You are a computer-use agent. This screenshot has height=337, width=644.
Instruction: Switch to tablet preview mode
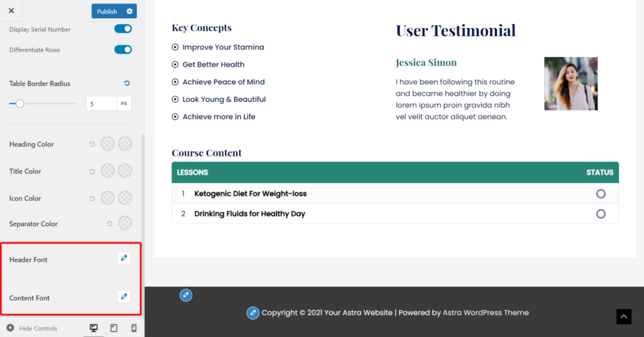point(114,328)
